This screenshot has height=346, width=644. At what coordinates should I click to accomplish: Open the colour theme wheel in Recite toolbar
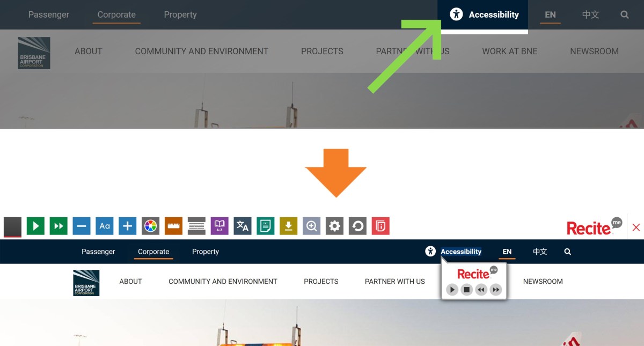(x=151, y=226)
